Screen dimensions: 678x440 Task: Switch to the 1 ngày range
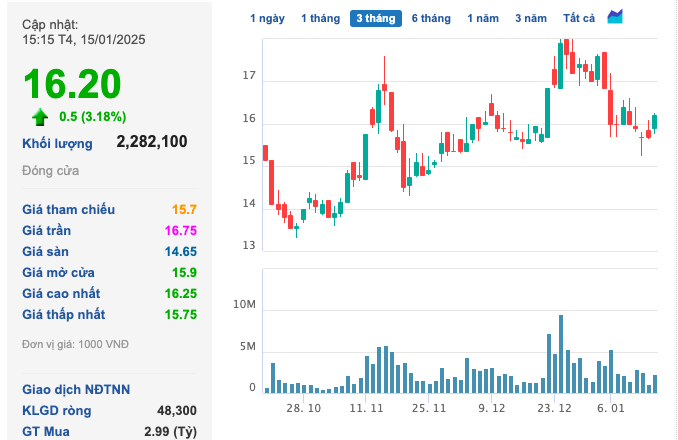point(267,18)
